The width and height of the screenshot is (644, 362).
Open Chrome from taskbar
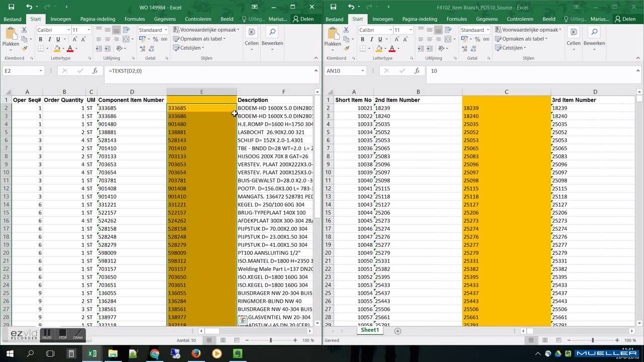point(154,353)
